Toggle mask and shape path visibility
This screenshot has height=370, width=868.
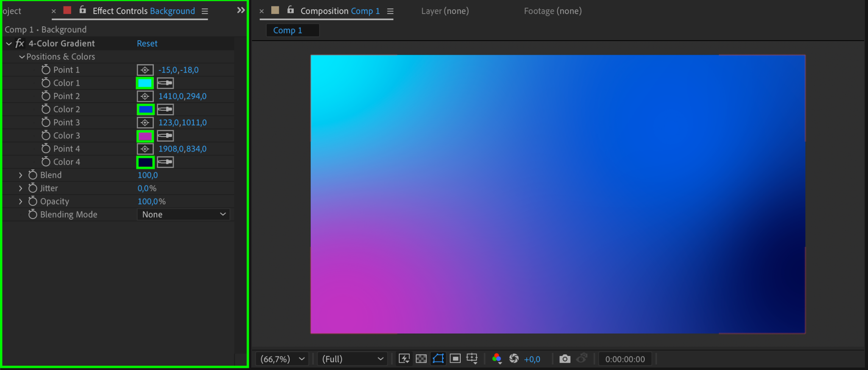point(438,359)
